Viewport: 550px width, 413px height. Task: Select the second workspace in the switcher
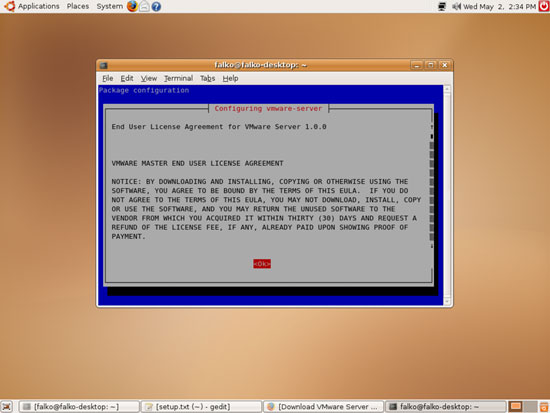[x=530, y=407]
